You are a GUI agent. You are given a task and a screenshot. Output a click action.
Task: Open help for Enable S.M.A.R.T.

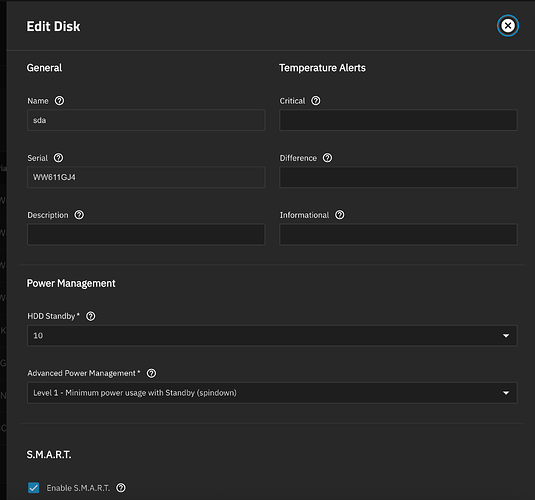[120, 488]
